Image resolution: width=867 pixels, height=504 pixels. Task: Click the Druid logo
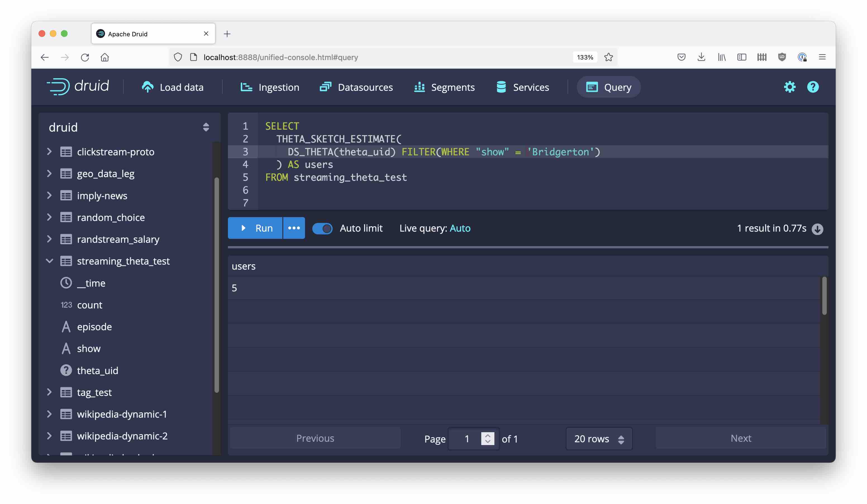(x=78, y=86)
